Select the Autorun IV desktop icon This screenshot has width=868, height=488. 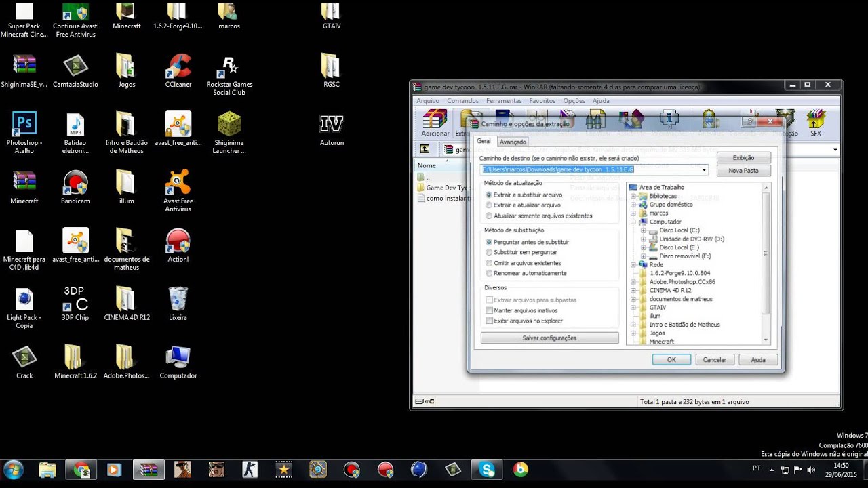point(332,129)
